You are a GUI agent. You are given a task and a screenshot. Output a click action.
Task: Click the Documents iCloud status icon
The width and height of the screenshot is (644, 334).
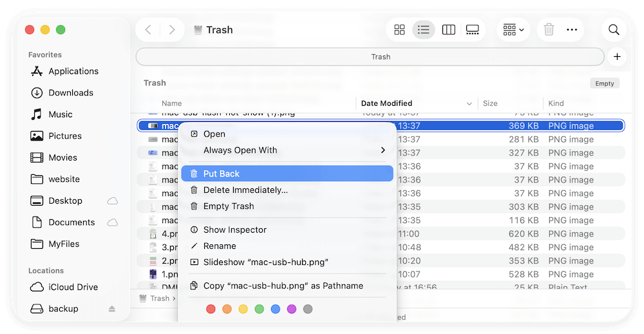pos(113,222)
